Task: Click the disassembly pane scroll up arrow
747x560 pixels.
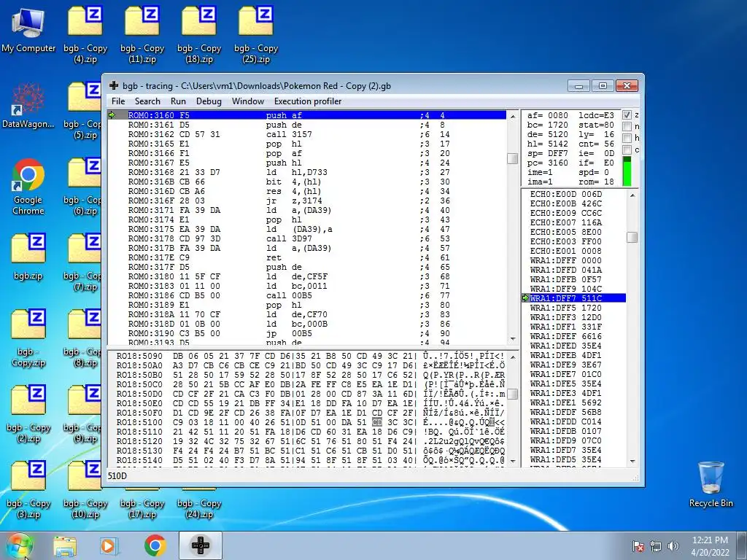Action: click(513, 116)
